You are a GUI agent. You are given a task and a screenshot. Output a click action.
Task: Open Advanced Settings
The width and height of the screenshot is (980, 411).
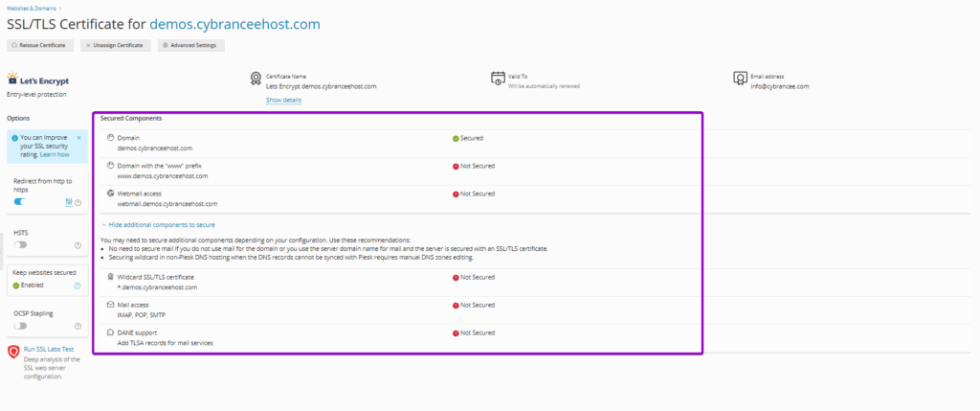click(190, 46)
